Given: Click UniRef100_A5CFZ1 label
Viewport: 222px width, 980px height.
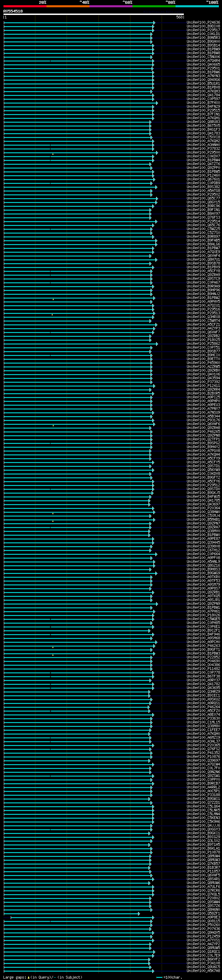Looking at the screenshot, I should point(203,324).
